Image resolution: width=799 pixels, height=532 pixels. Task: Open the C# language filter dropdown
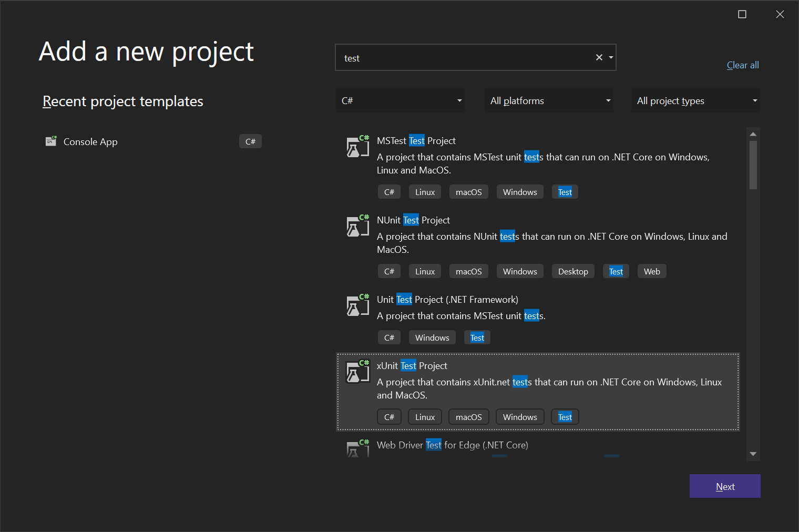pos(400,100)
